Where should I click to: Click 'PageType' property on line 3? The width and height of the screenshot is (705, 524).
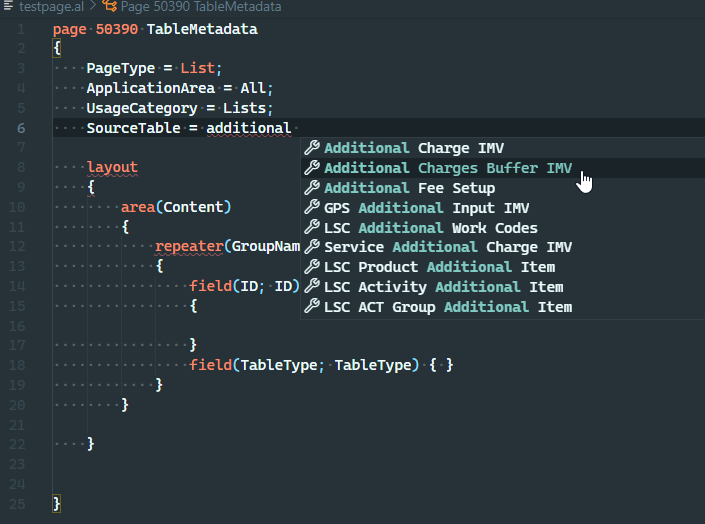tap(120, 68)
